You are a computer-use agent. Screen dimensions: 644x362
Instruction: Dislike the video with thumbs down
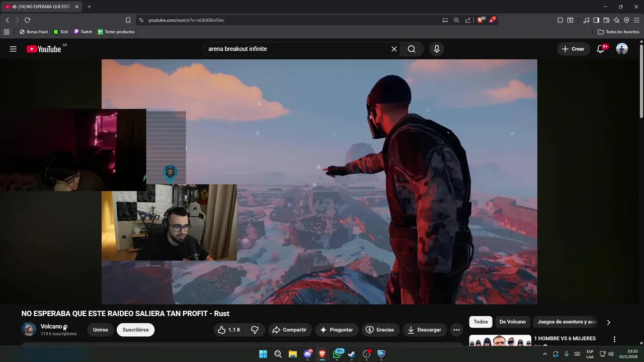pyautogui.click(x=255, y=330)
